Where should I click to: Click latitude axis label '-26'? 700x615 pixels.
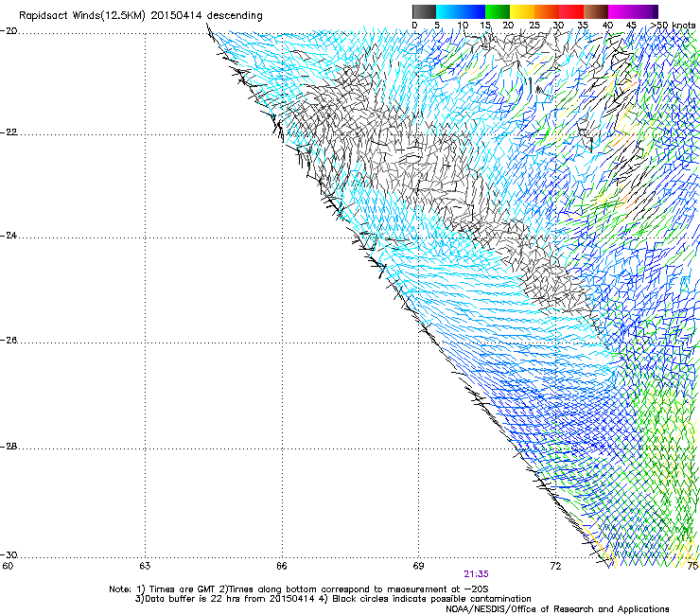[9, 341]
